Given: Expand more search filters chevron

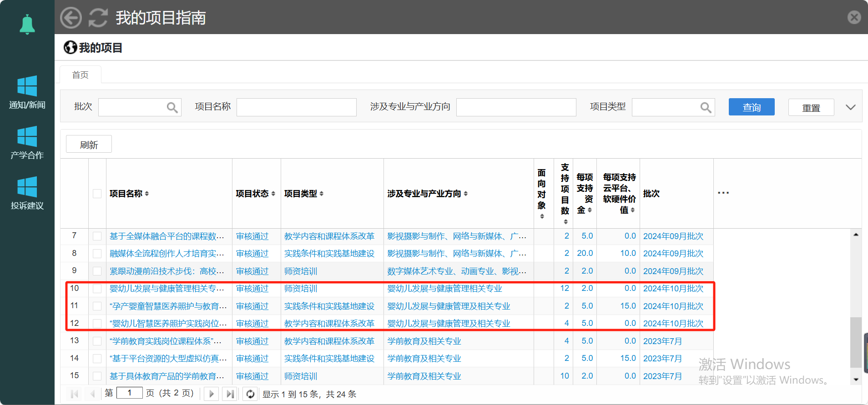Looking at the screenshot, I should click(850, 107).
